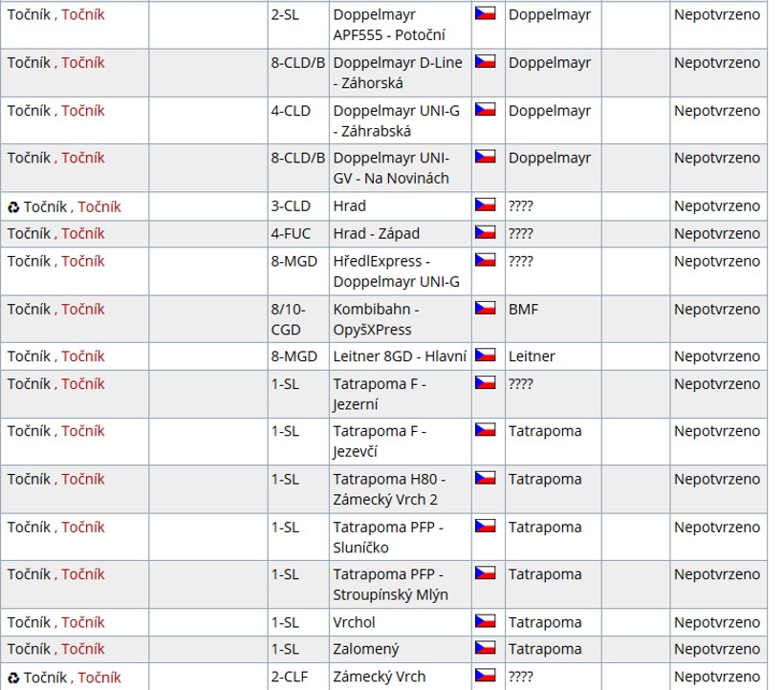The width and height of the screenshot is (784, 690).
Task: Open the red Točník link in the Kombibahn row
Action: (83, 309)
